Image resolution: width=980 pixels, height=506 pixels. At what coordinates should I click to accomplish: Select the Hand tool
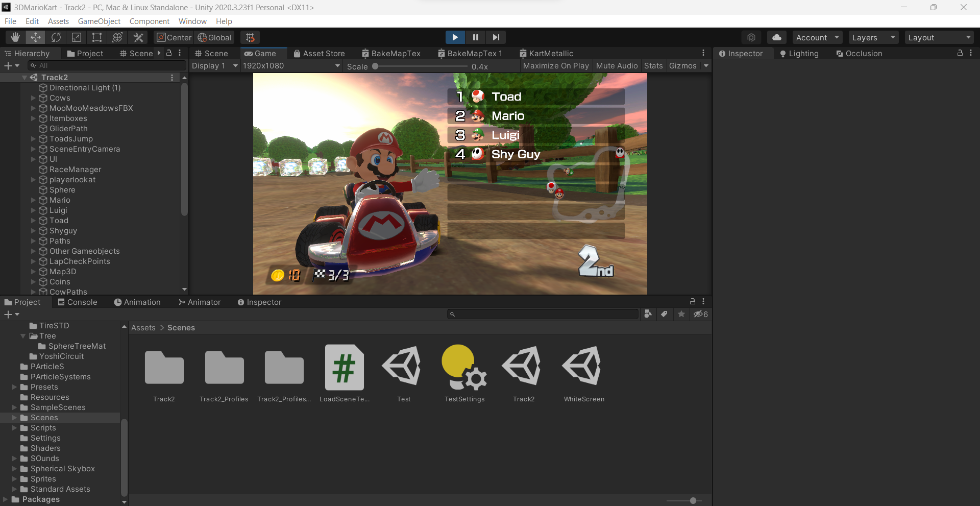click(15, 37)
